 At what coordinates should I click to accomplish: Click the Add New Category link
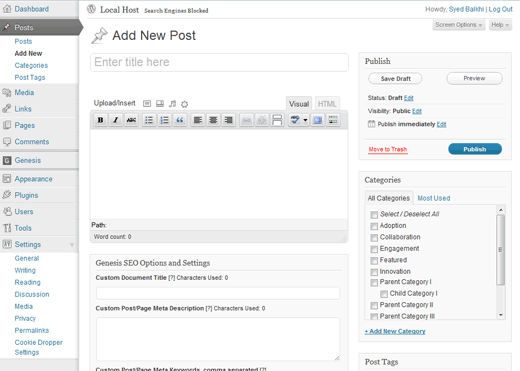pos(395,331)
